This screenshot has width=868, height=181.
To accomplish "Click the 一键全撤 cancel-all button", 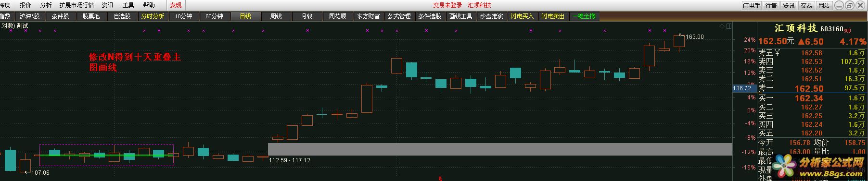I will tap(584, 16).
